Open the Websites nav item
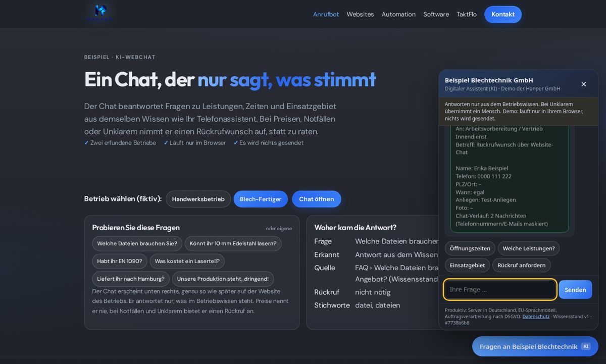Viewport: 606px width, 364px height. click(x=360, y=14)
